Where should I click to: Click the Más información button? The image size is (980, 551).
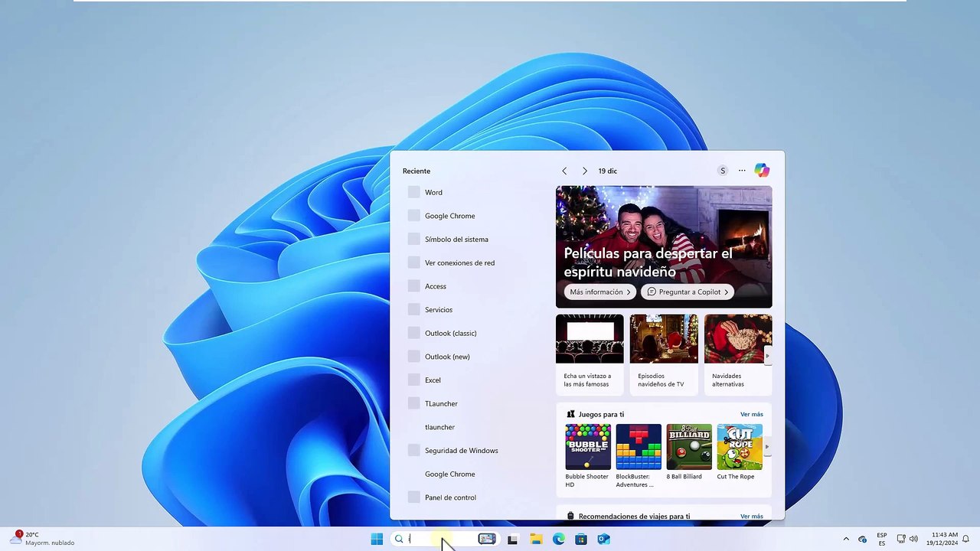600,292
